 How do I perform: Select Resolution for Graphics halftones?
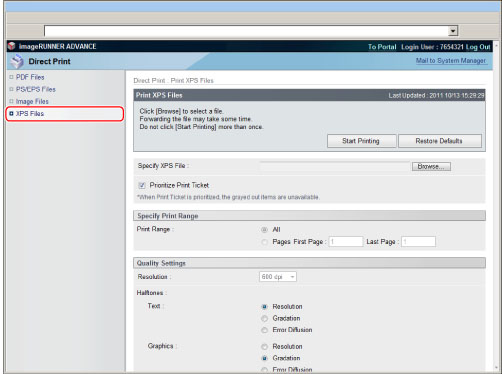pos(264,347)
